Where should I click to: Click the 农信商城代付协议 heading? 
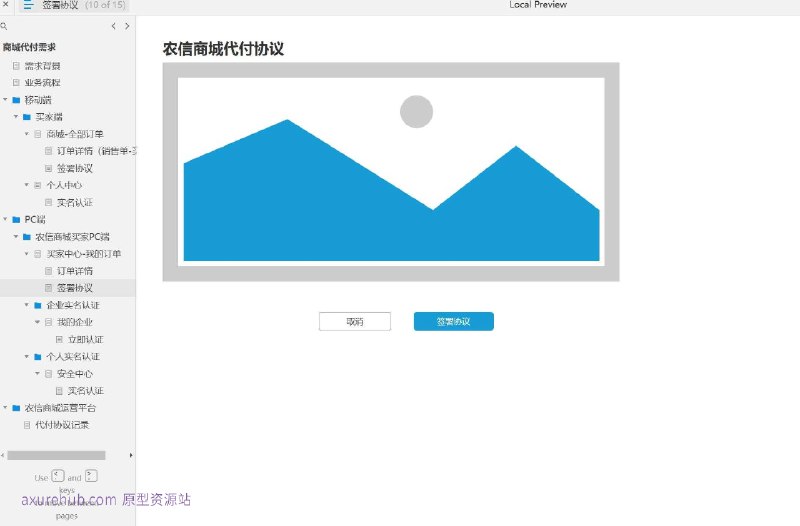(x=223, y=48)
